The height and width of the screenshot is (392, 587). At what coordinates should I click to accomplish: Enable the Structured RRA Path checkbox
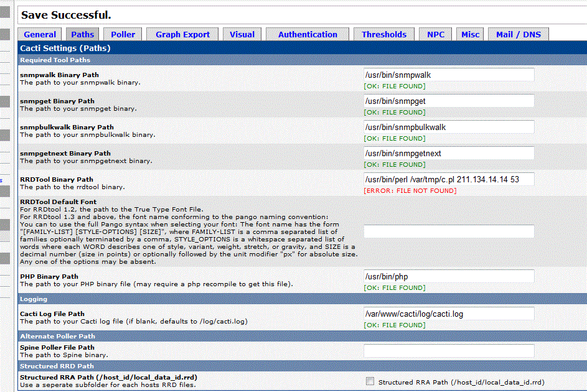370,381
